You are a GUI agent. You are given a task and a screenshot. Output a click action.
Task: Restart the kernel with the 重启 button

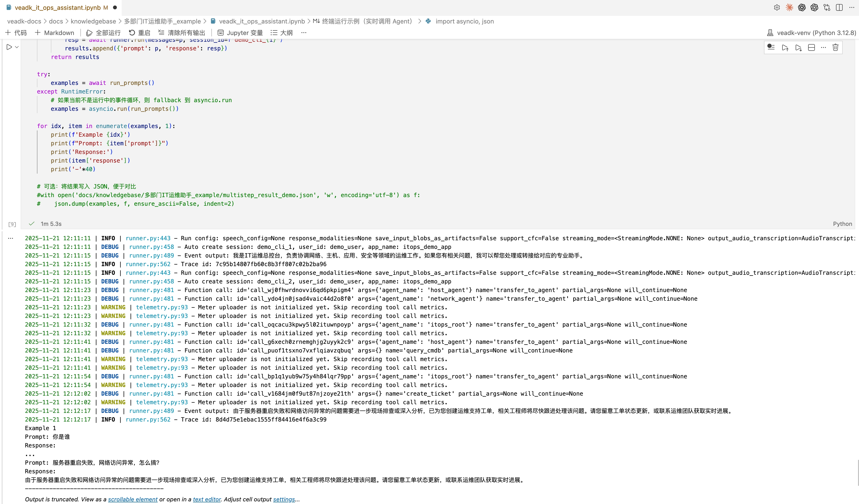(139, 33)
